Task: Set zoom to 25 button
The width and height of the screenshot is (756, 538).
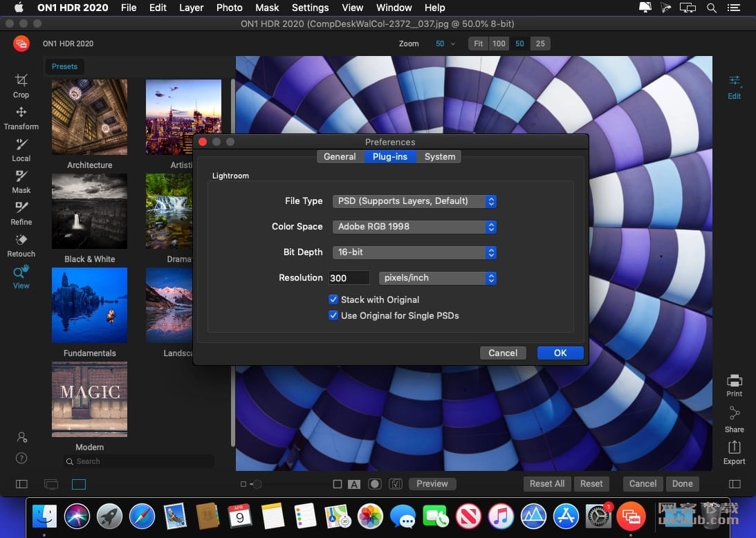Action: click(x=540, y=44)
